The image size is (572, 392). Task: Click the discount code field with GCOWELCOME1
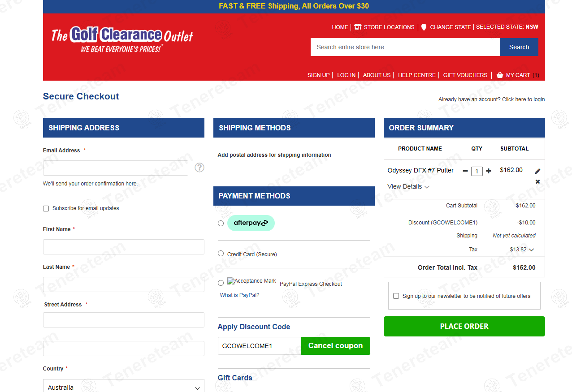coord(260,346)
